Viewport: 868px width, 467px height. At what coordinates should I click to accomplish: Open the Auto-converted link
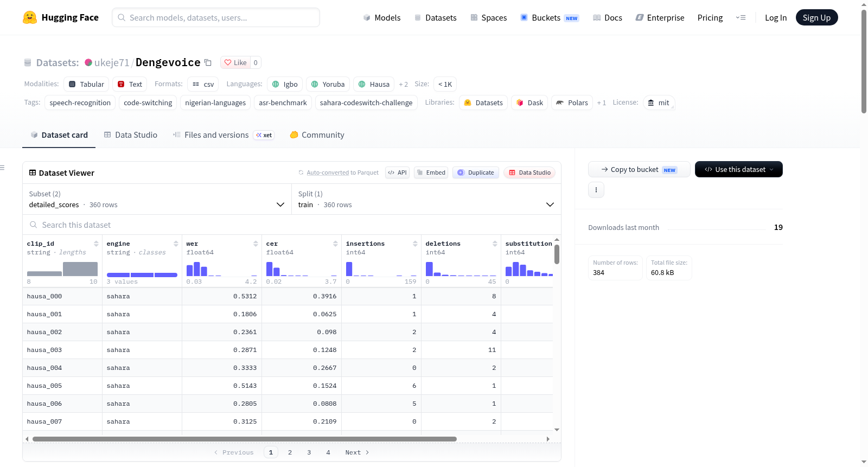[328, 172]
